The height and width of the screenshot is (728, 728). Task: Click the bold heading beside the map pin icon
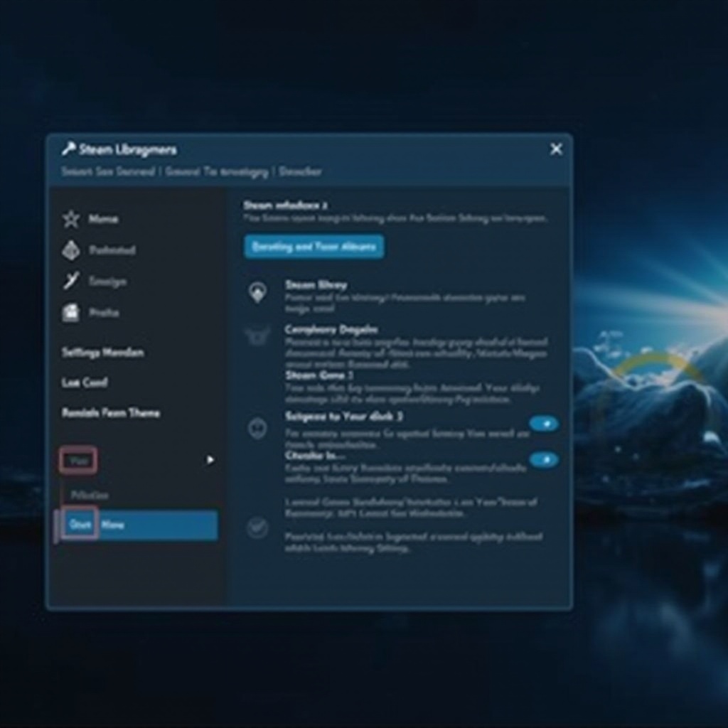pos(316,284)
